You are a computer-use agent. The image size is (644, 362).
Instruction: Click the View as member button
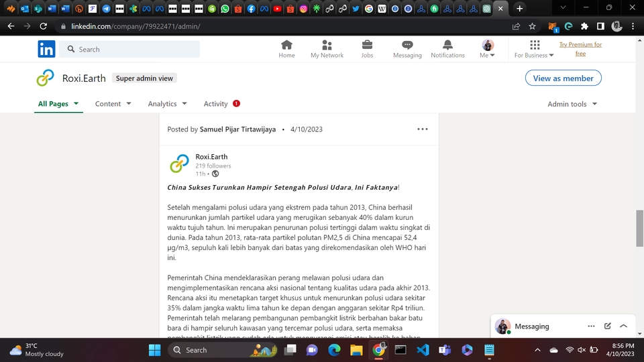563,78
